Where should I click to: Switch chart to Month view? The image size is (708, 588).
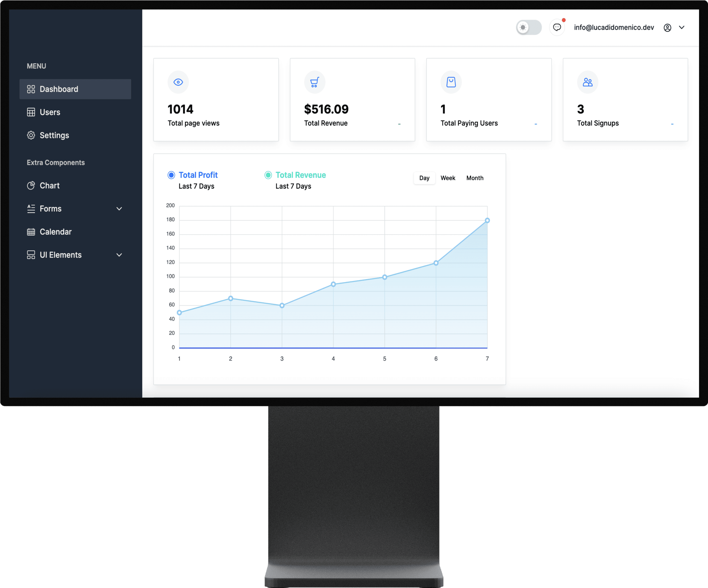pyautogui.click(x=475, y=178)
